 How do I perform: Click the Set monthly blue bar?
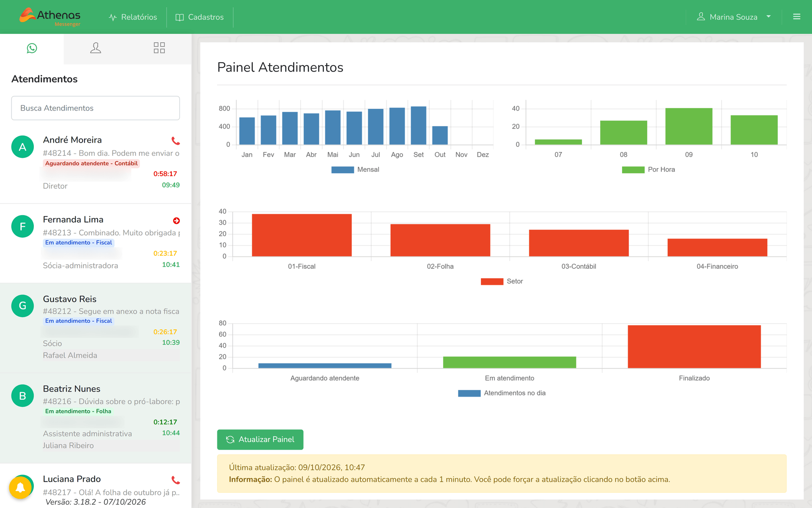[x=419, y=125]
